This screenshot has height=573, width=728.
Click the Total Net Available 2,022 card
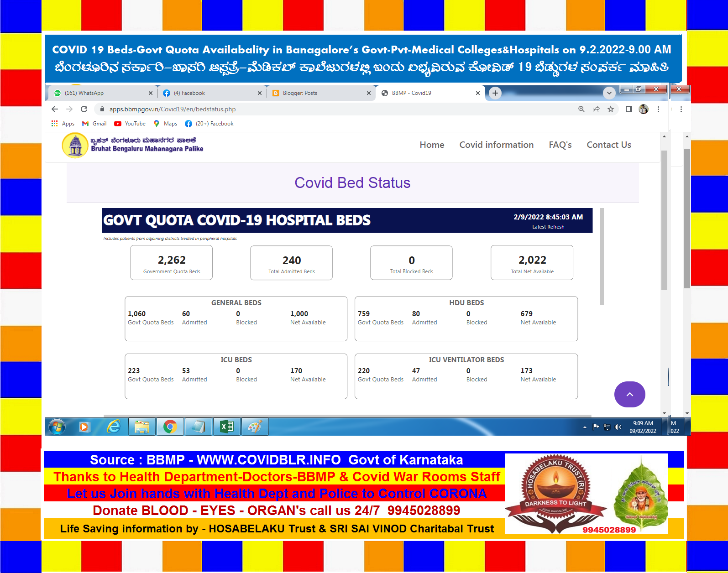(532, 263)
